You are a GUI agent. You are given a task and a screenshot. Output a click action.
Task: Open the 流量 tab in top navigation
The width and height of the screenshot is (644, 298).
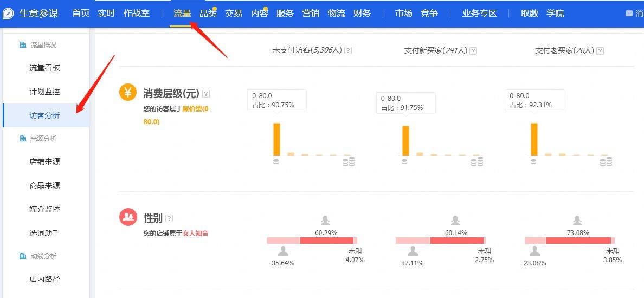[x=182, y=14]
